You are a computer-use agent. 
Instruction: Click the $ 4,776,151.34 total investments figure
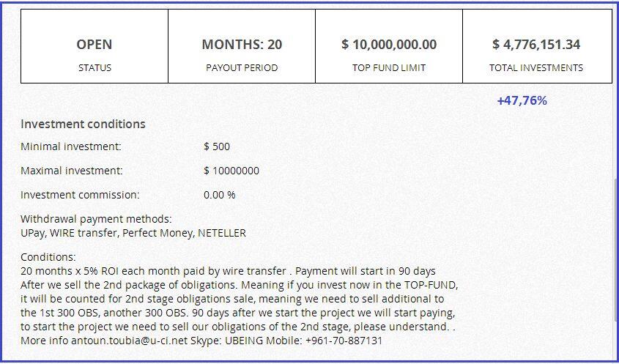536,45
